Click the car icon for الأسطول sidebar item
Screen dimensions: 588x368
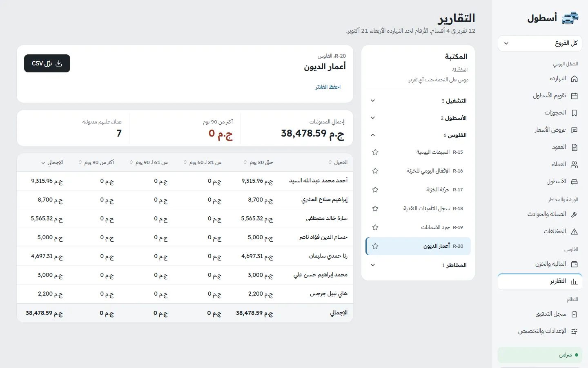[x=574, y=182]
